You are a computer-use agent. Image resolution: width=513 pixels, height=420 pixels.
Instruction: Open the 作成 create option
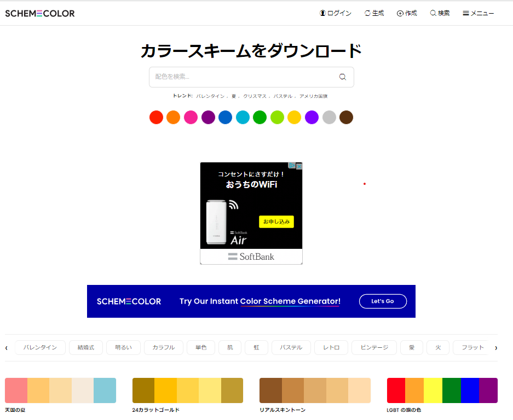(x=407, y=13)
